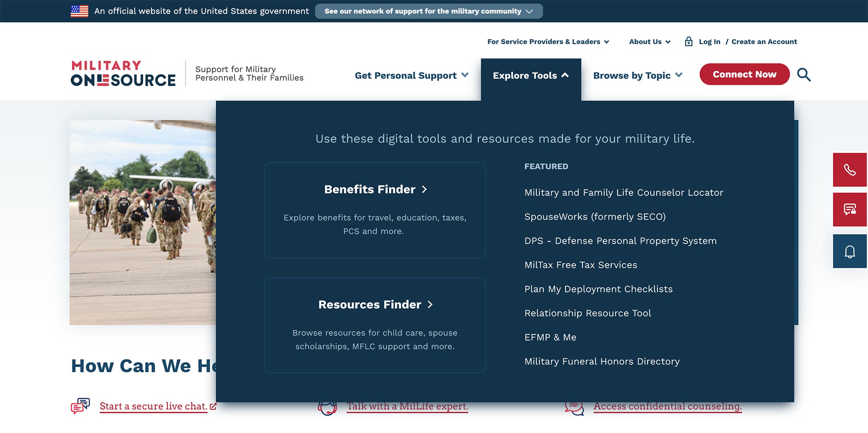Expand the Get Personal Support menu

tap(411, 76)
